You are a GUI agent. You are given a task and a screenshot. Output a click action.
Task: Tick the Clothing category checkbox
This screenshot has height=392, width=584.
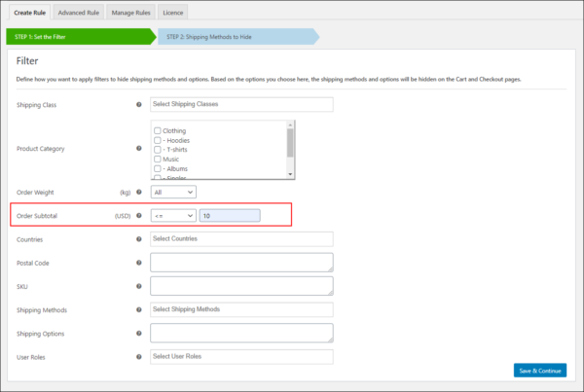[x=158, y=130]
